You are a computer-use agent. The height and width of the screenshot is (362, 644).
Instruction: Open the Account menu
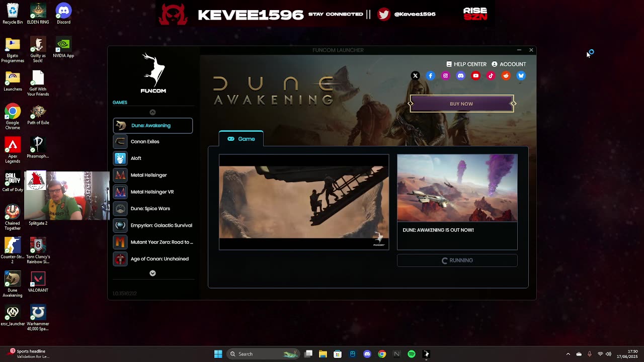tap(509, 64)
